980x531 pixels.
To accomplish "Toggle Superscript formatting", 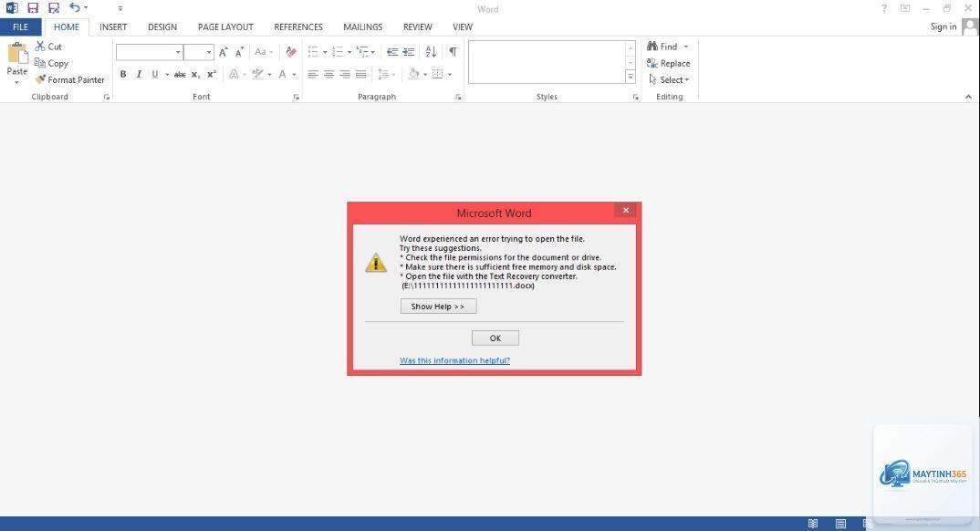I will coord(212,74).
